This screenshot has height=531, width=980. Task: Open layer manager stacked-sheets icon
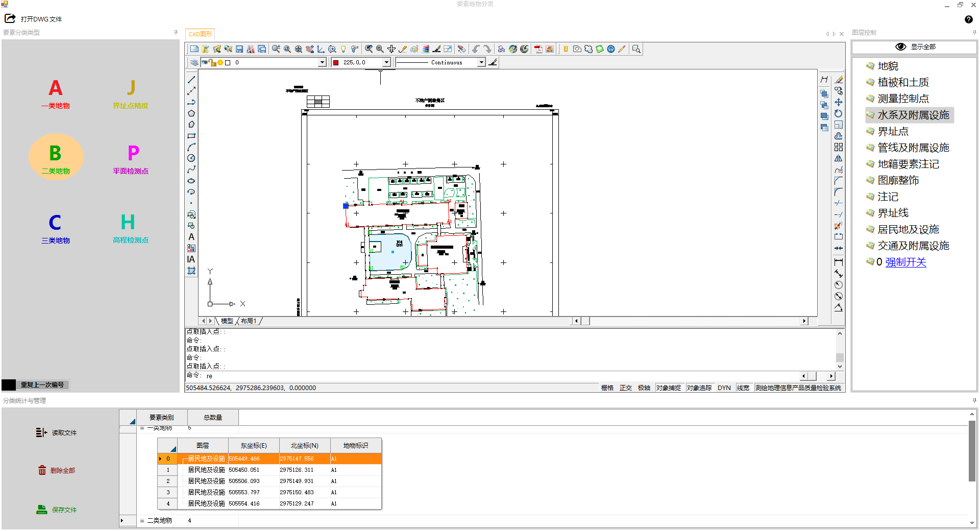(194, 62)
